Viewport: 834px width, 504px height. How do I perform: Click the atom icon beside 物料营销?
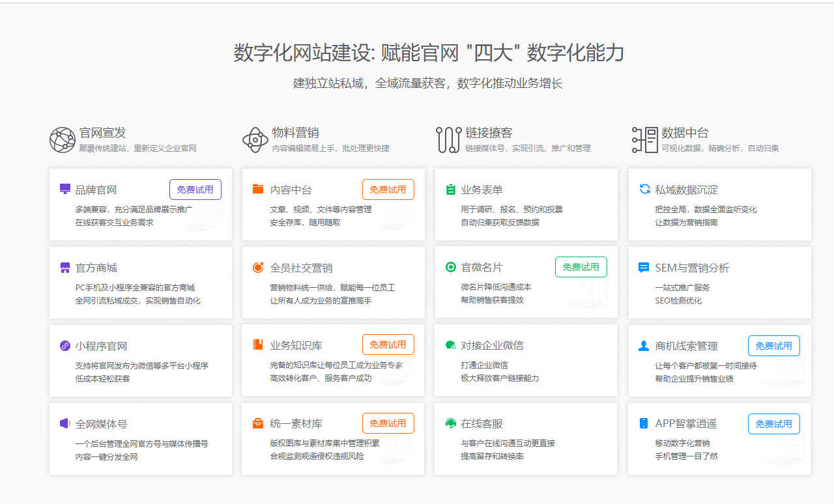tap(255, 139)
